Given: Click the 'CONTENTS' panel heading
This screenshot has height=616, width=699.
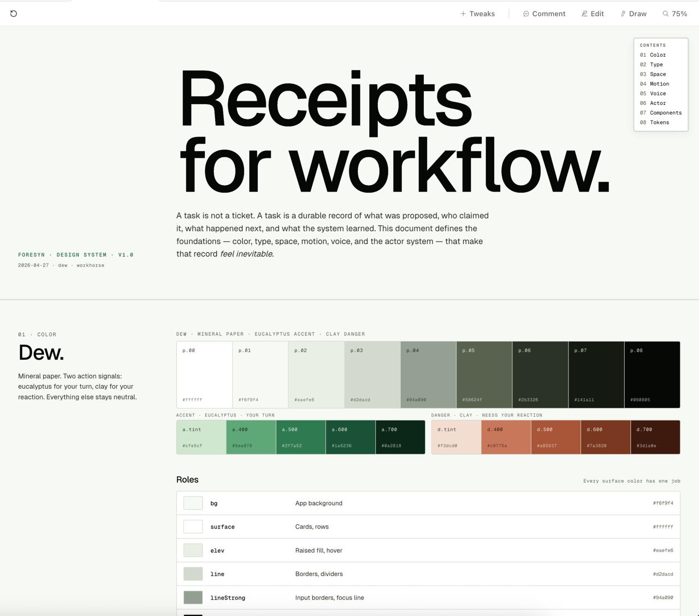Looking at the screenshot, I should pos(653,45).
